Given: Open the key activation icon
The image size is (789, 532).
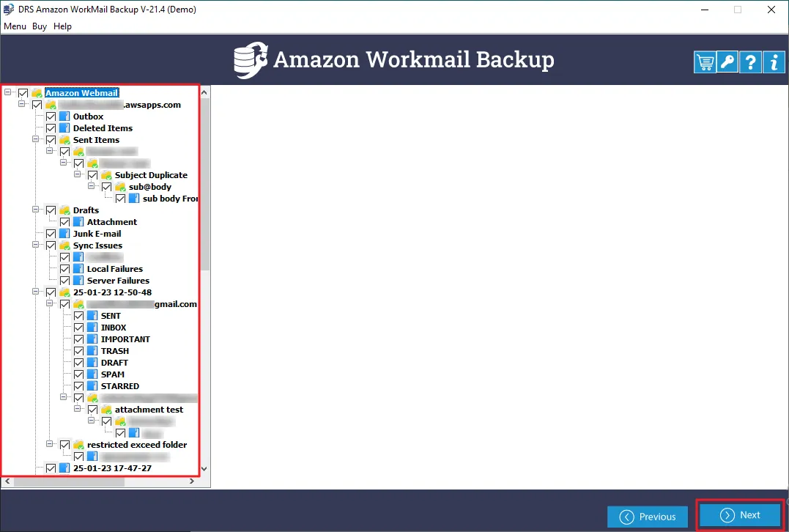Looking at the screenshot, I should (727, 62).
